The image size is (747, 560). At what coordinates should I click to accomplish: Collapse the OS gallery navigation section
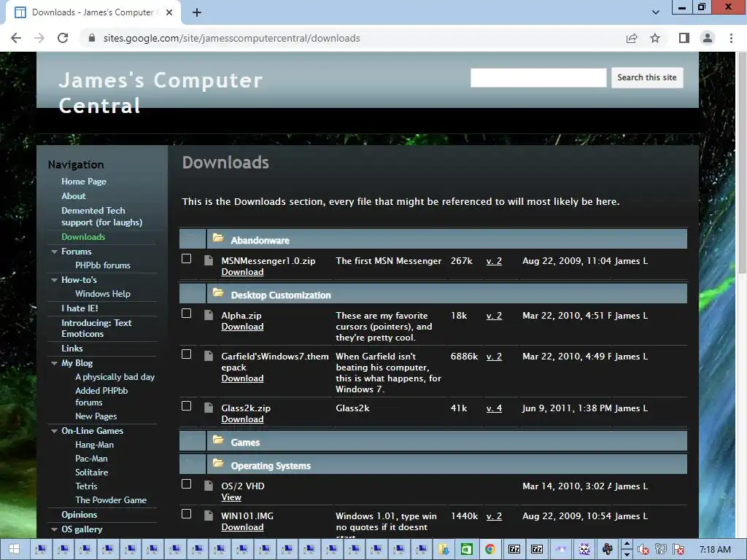(54, 529)
